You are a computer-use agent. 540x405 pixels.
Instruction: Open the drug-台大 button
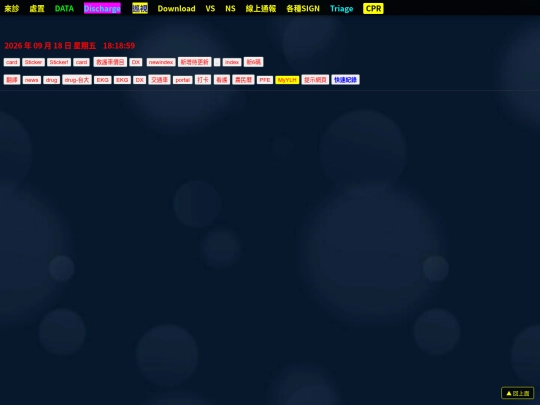coord(77,80)
